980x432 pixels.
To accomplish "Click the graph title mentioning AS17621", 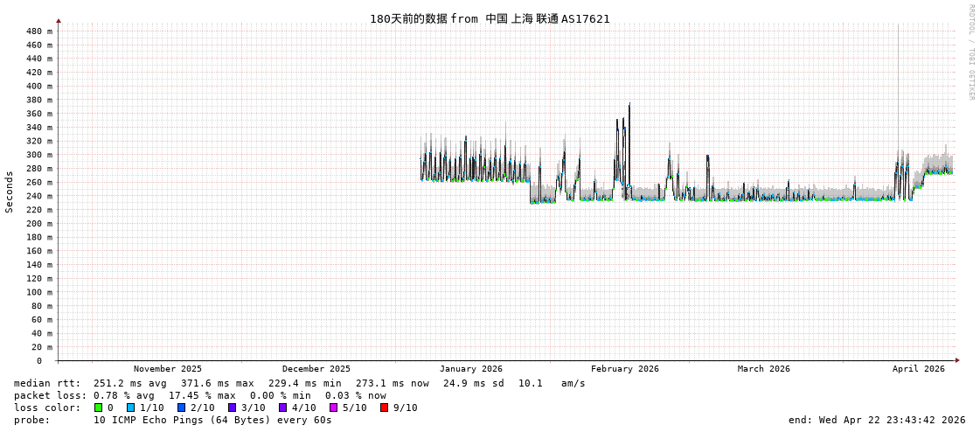I will [x=490, y=18].
